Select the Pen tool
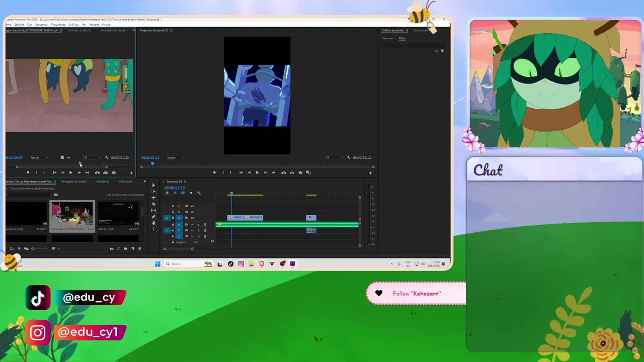 click(x=154, y=217)
